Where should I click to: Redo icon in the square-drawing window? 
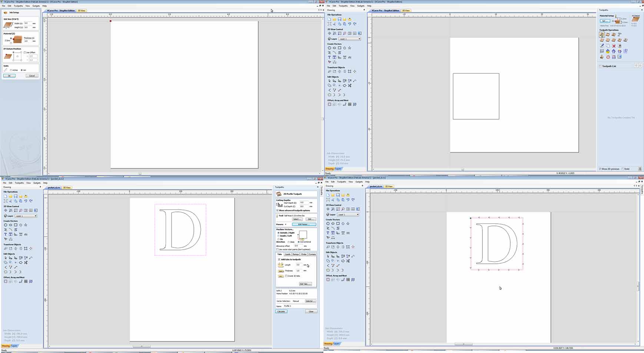(355, 24)
